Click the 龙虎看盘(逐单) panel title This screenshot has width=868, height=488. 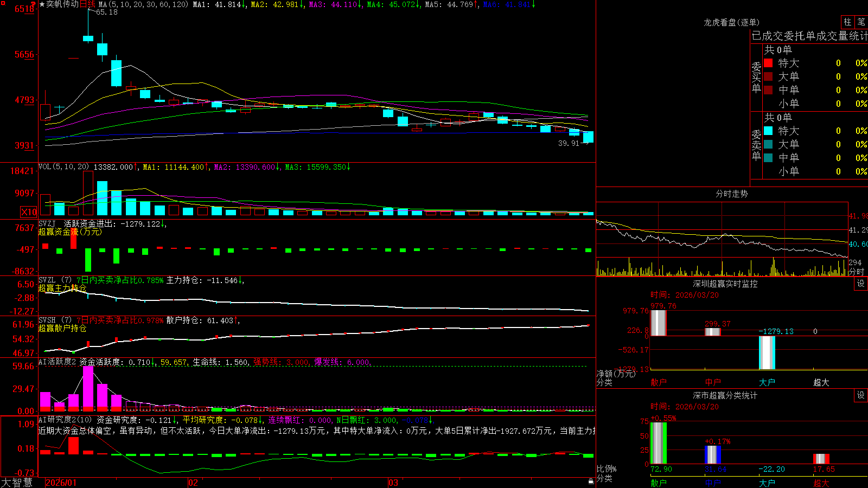[x=731, y=22]
